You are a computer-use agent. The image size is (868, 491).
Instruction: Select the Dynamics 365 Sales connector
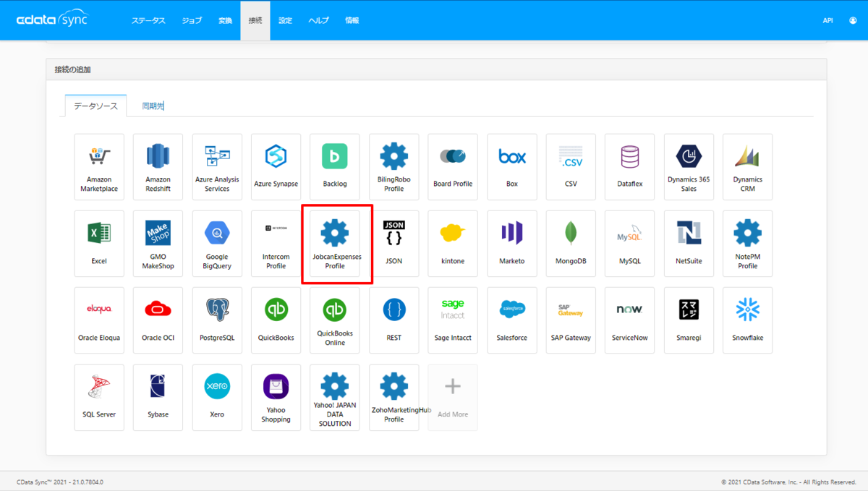[689, 167]
